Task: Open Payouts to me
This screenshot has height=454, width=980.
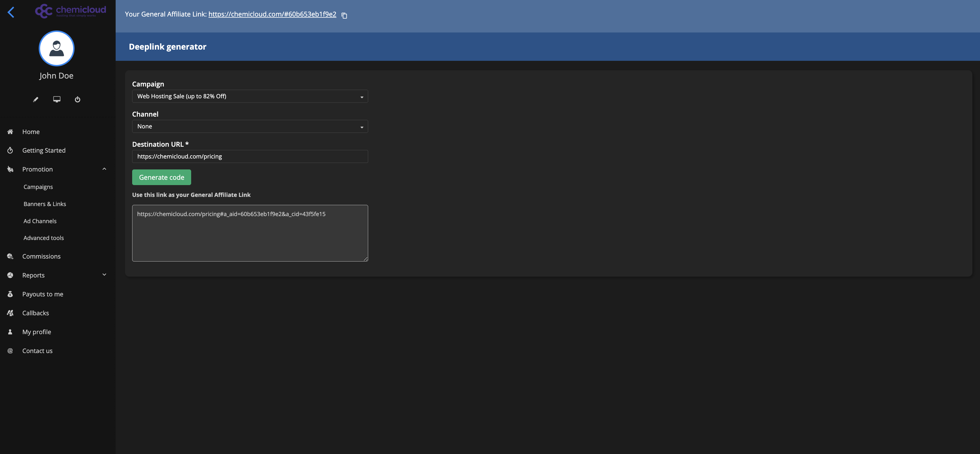Action: click(x=42, y=294)
